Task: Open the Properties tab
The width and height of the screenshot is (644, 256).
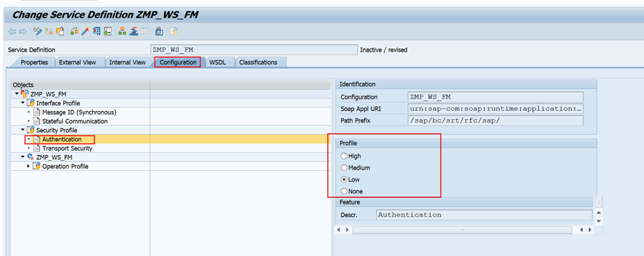Action: 35,63
